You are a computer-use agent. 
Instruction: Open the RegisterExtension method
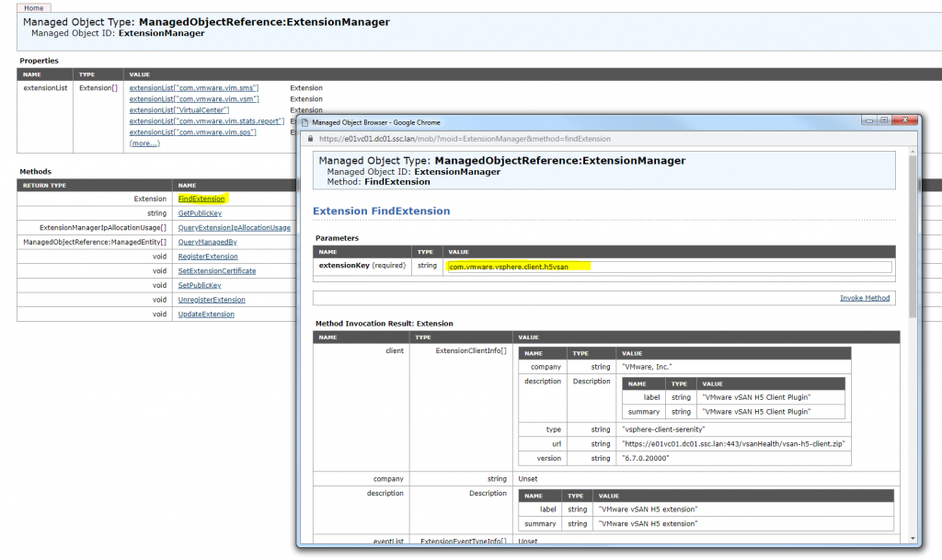click(208, 257)
